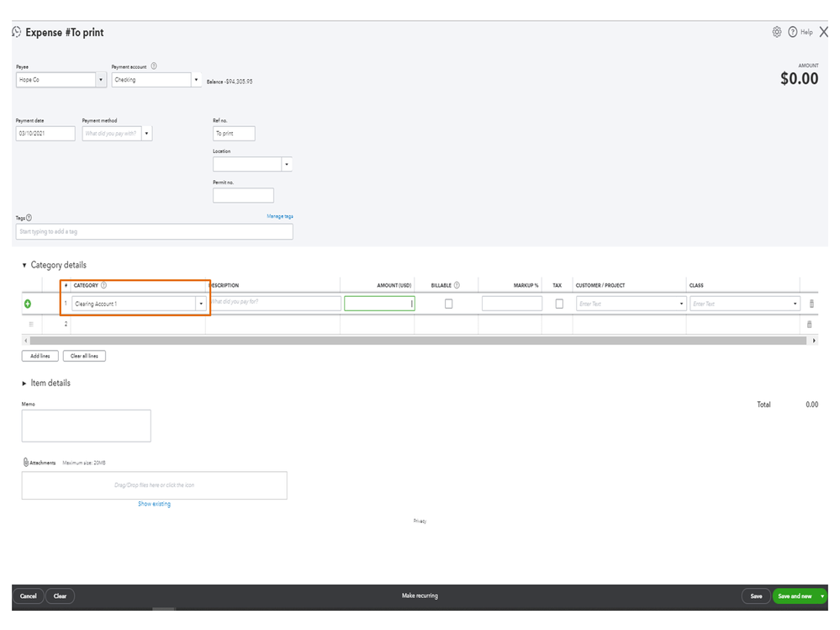Click the Cancel button

tap(29, 596)
